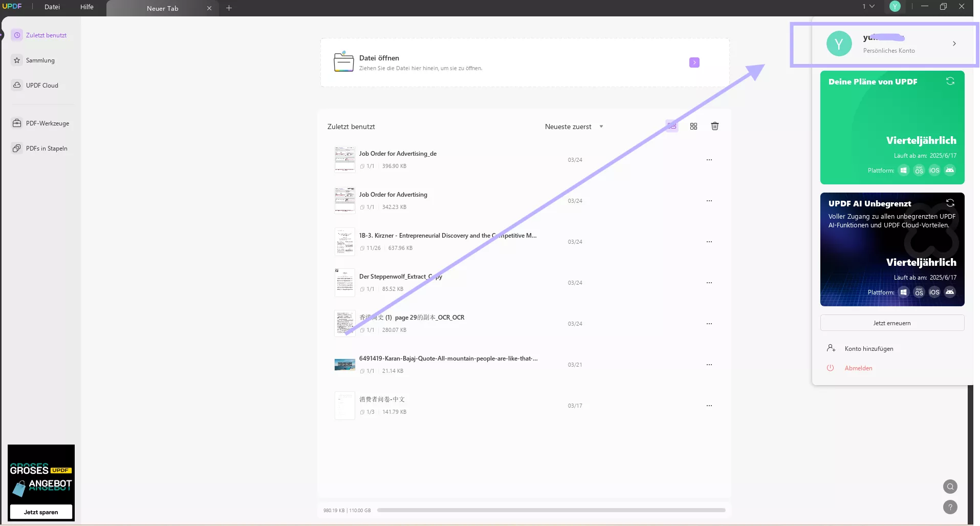Open the Der Steppenwolf_Extract_Copy thumbnail

[344, 282]
